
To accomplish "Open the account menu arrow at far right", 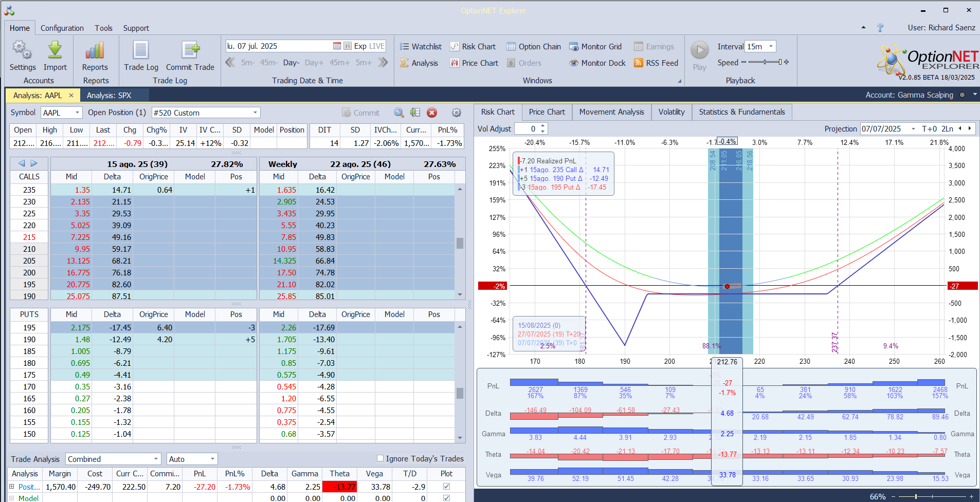I will (x=975, y=95).
